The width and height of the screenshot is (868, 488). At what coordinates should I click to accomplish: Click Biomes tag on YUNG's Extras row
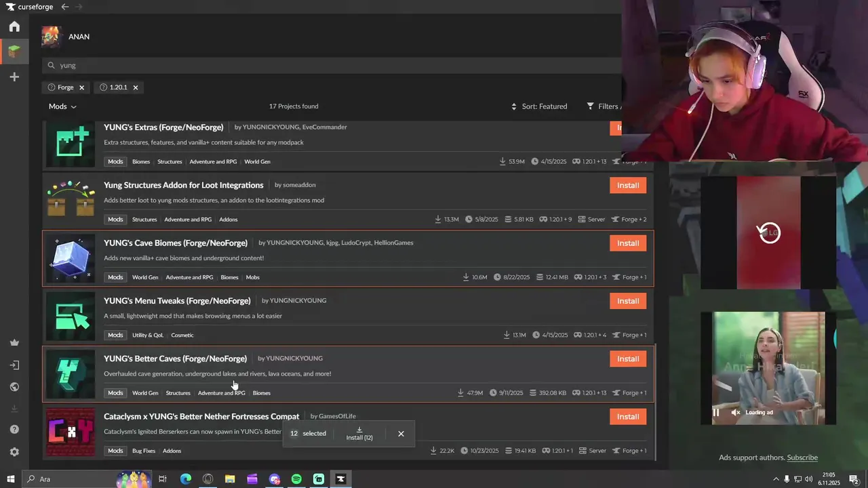pos(141,162)
